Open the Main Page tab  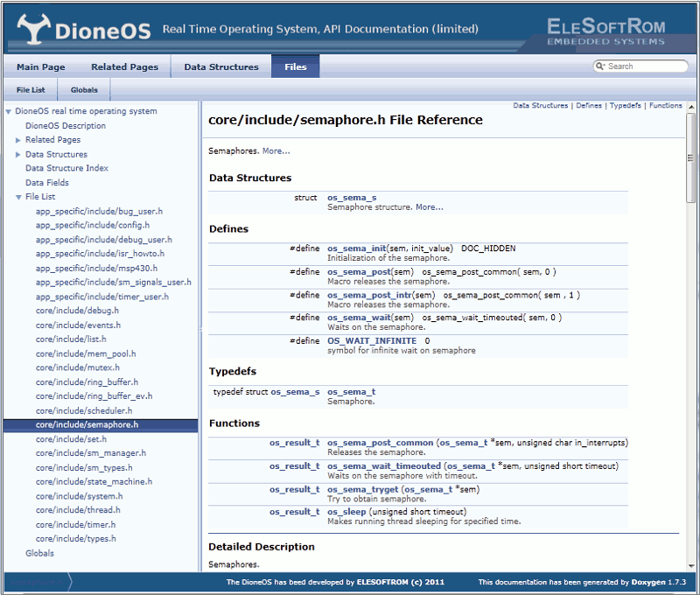tap(40, 67)
